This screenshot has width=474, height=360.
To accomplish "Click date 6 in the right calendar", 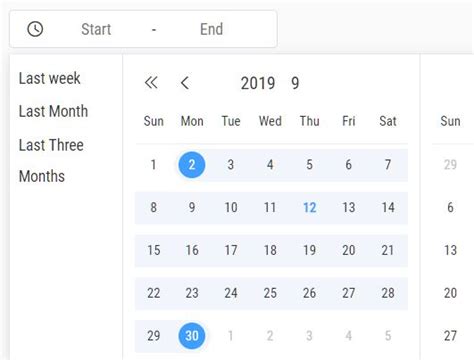I will (450, 208).
